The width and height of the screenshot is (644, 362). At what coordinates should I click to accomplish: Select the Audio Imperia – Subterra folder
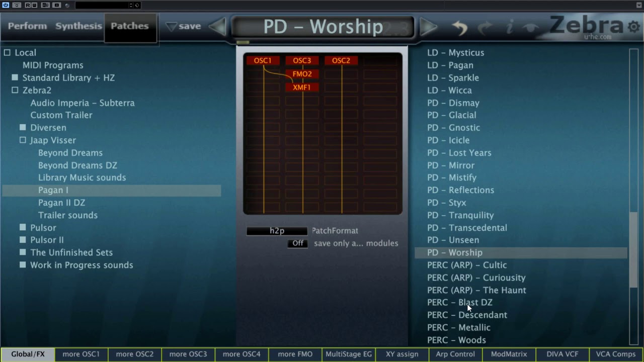[83, 103]
